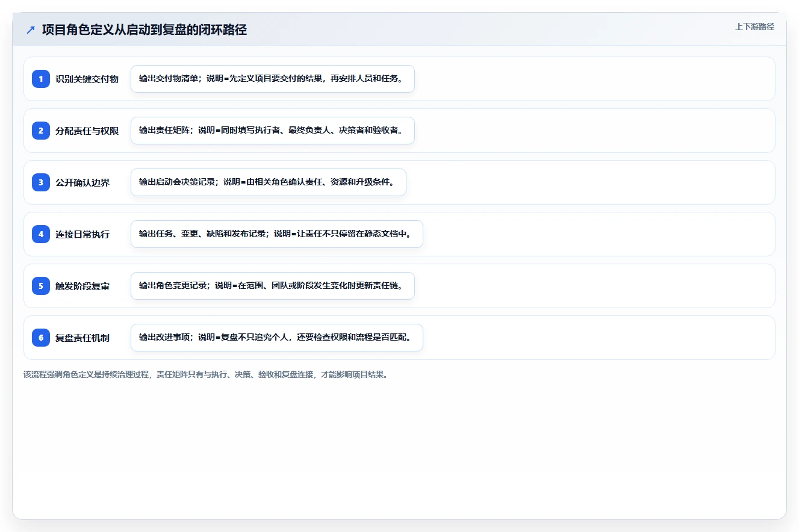Image resolution: width=799 pixels, height=532 pixels.
Task: Click the footer note starting 该流程强调角色定义
Action: [x=207, y=374]
